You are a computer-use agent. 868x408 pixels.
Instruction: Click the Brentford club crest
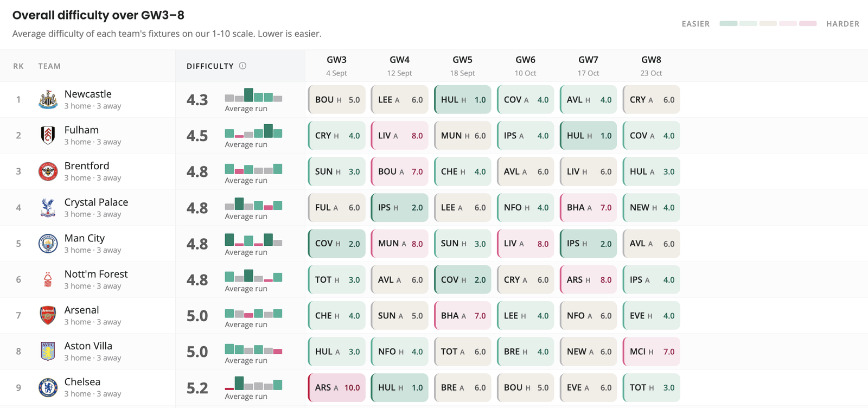(48, 171)
